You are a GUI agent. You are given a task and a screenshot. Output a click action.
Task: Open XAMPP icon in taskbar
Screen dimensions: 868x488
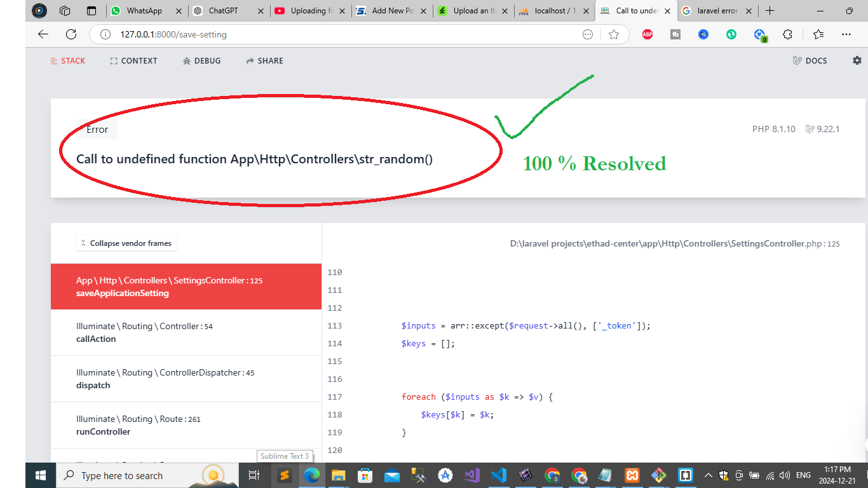tap(632, 475)
